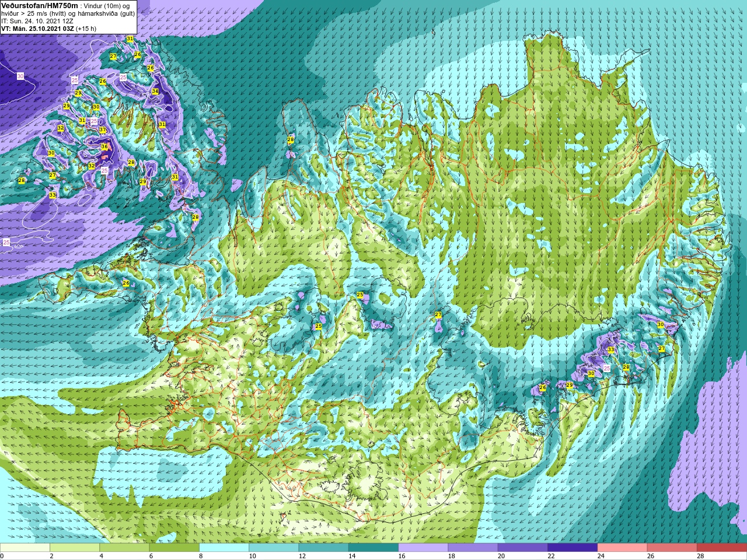Click the 24–26 m/s light pink legend swatch
This screenshot has width=747, height=560.
(622, 548)
